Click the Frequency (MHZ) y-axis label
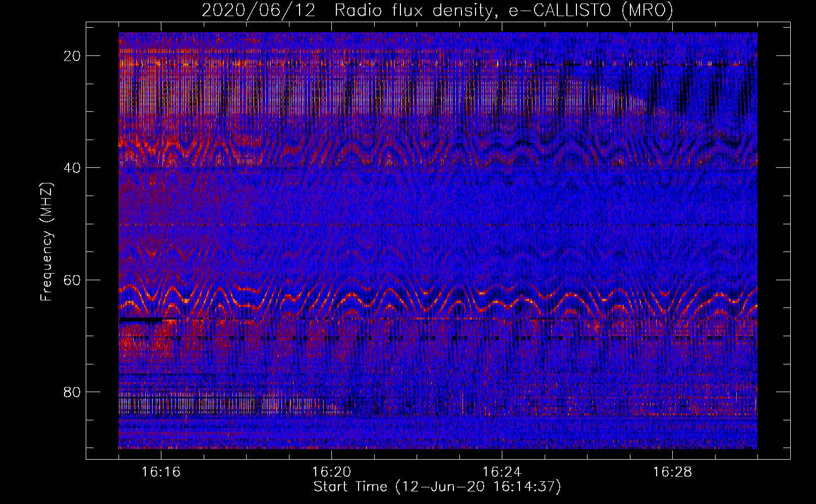The width and height of the screenshot is (816, 504). (46, 242)
